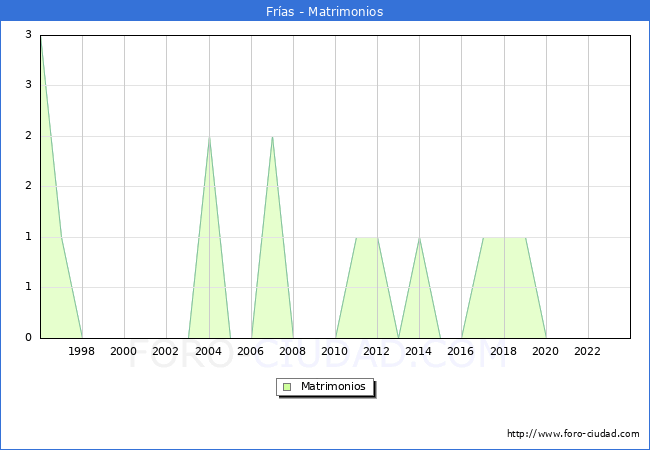Select the 2002 x-axis label
Viewport: 650px width, 450px height.
[166, 351]
